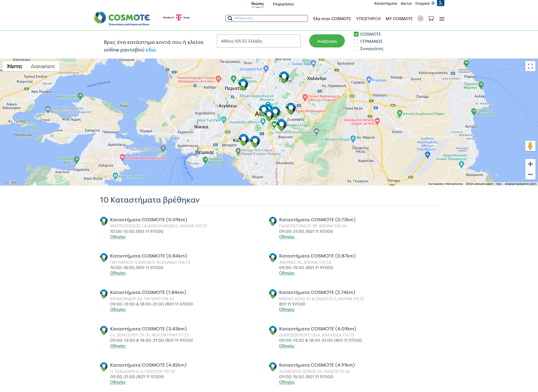Open Οδηγίες for ΜΗΤΡΟΠΟΛΕΩΣ 1 store
The image size is (538, 392).
tap(118, 237)
